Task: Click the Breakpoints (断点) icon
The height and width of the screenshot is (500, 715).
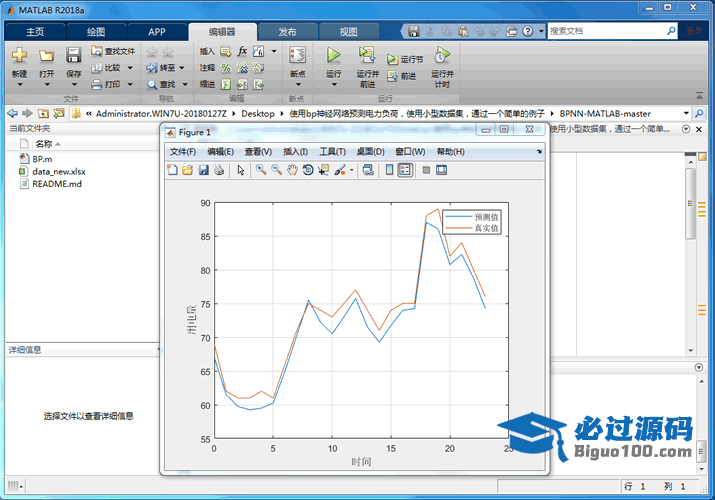Action: pyautogui.click(x=297, y=56)
